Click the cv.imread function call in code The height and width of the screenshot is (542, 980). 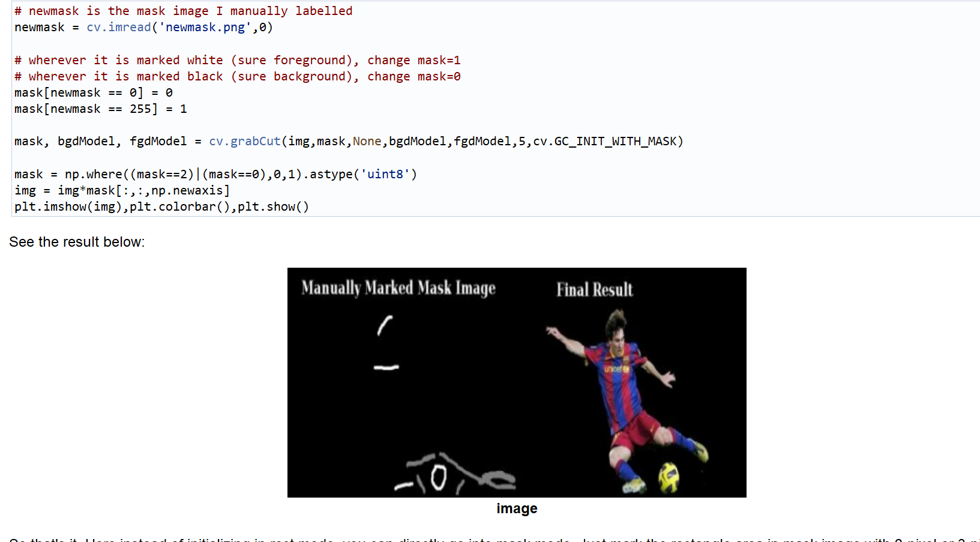click(119, 28)
